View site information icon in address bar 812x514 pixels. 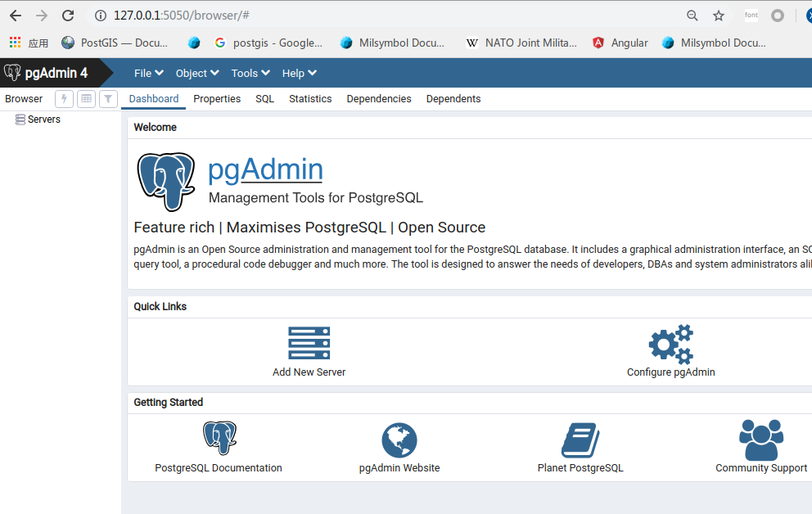click(101, 16)
